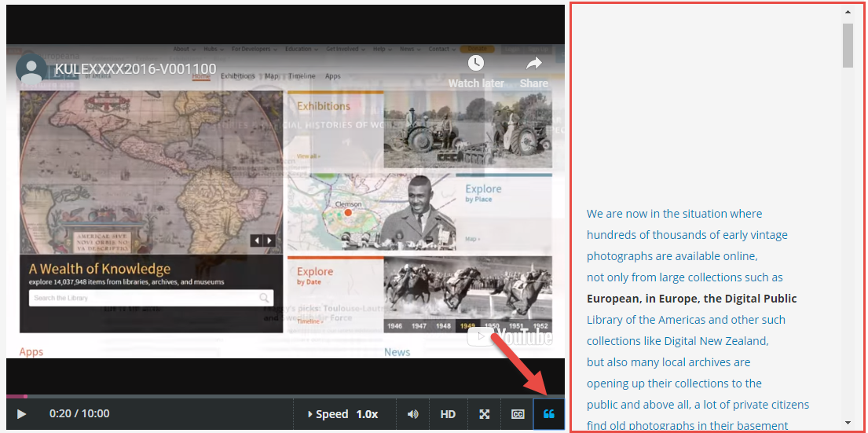The image size is (868, 433).
Task: Jump to 'opening up their collections to the'
Action: (x=674, y=383)
